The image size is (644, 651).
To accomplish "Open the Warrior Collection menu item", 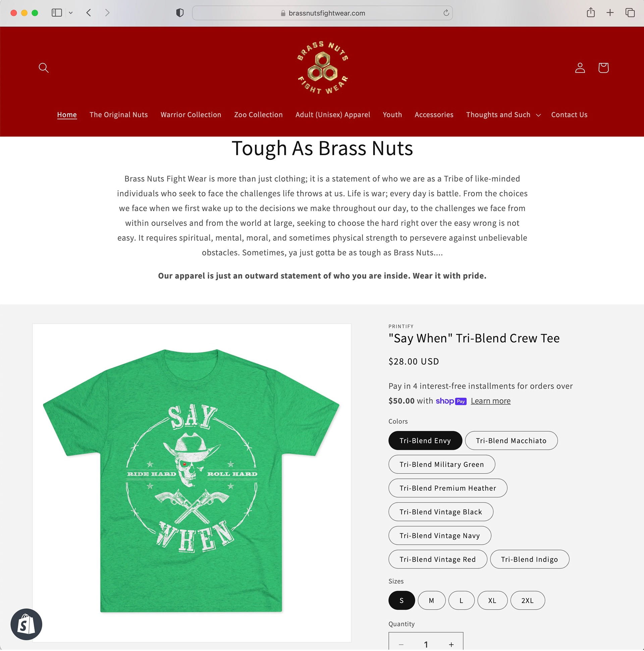I will pyautogui.click(x=191, y=115).
